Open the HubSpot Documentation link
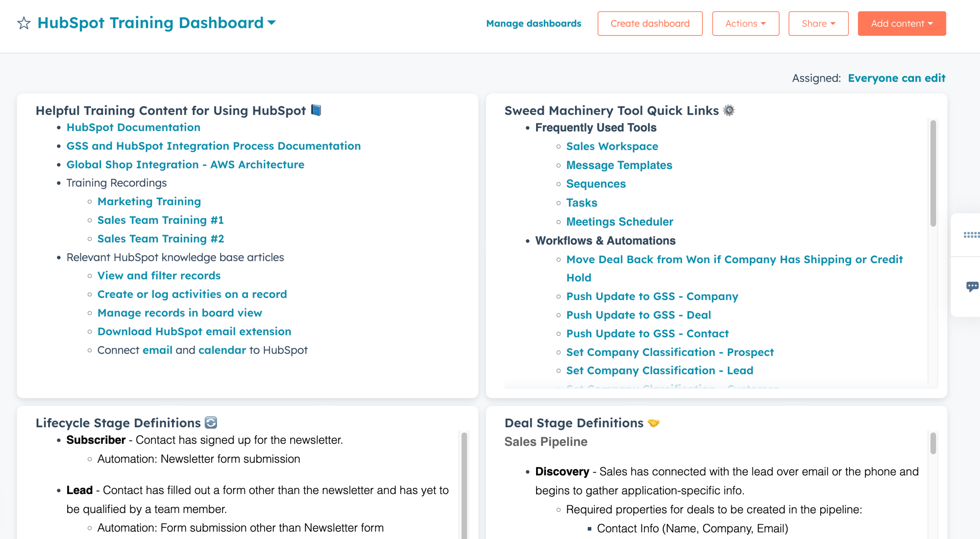The height and width of the screenshot is (539, 980). click(x=133, y=127)
